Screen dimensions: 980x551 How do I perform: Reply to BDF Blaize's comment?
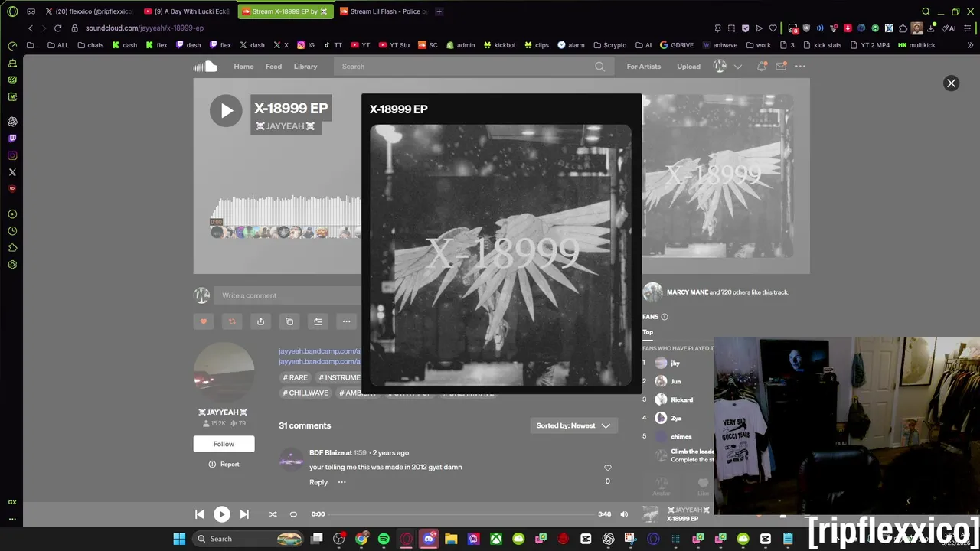(318, 482)
